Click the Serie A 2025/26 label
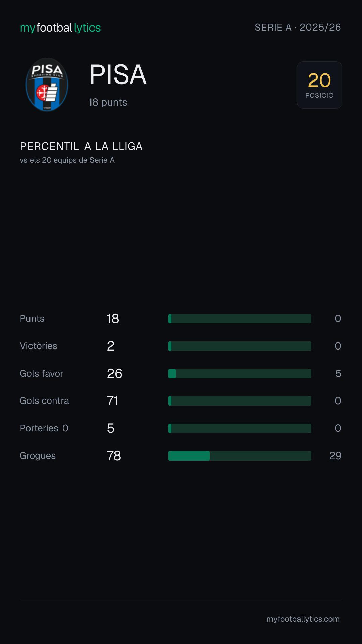 pyautogui.click(x=298, y=28)
